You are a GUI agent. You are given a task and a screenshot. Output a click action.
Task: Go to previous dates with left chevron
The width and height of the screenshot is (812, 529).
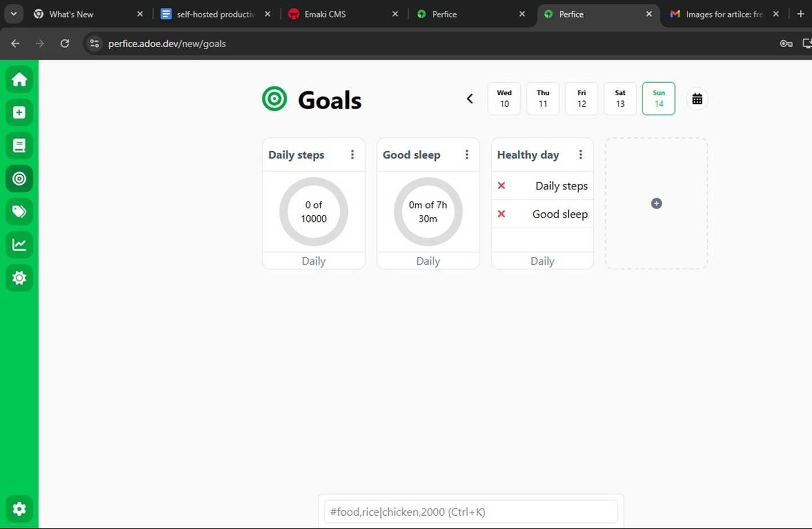point(469,99)
